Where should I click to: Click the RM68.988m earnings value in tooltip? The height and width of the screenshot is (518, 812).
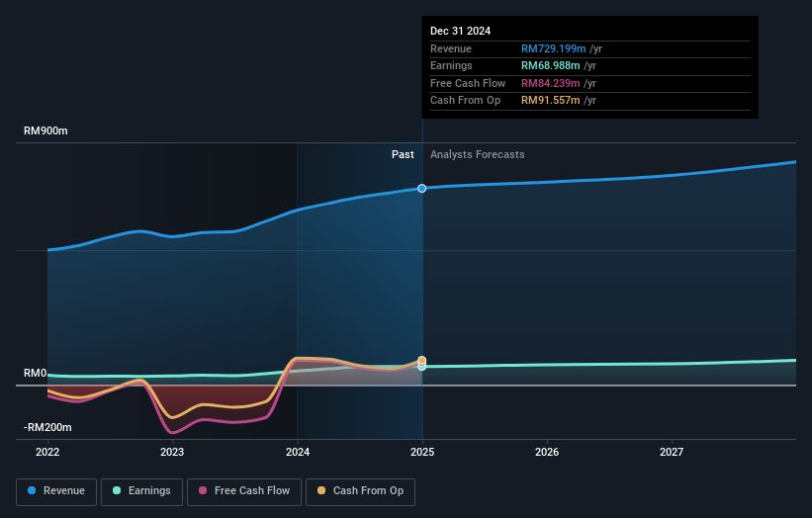click(x=549, y=66)
